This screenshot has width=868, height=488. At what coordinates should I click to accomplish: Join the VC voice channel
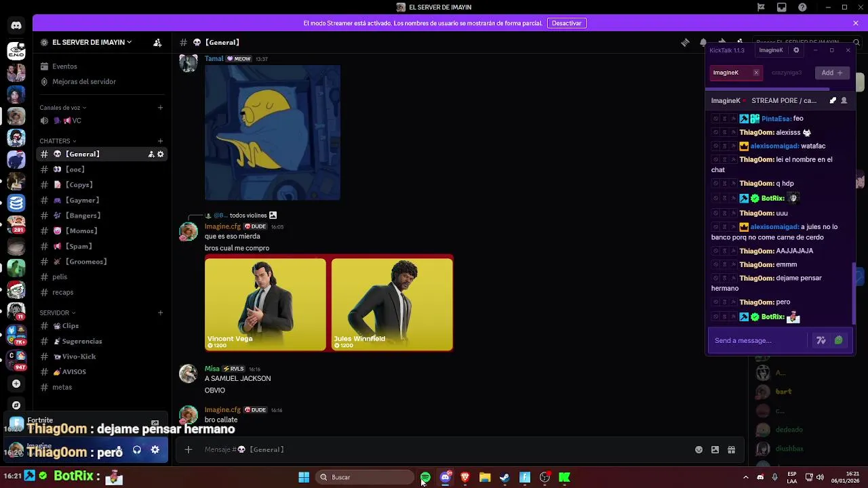tap(102, 121)
